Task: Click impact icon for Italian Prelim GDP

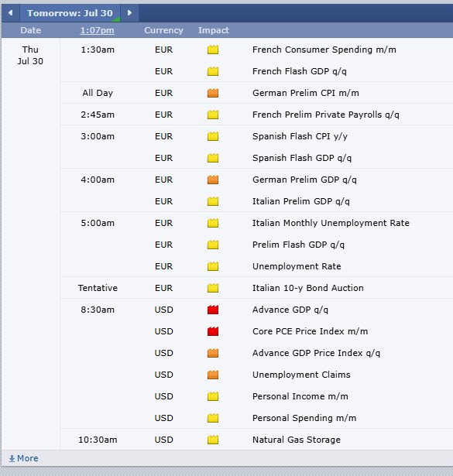Action: point(213,201)
